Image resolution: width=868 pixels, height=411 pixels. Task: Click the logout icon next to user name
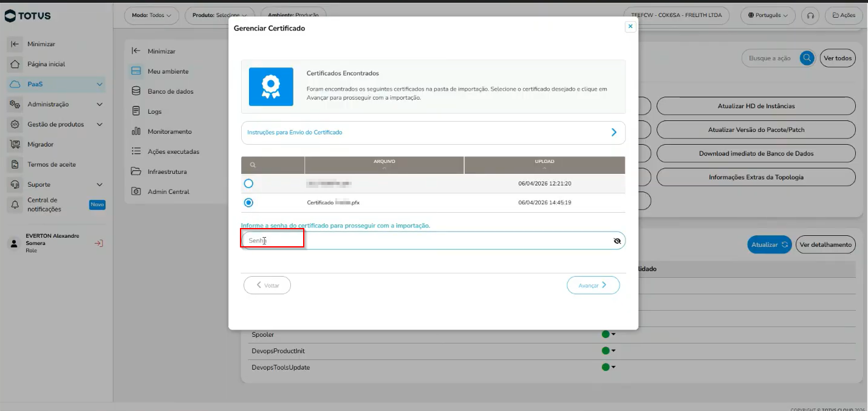click(98, 243)
